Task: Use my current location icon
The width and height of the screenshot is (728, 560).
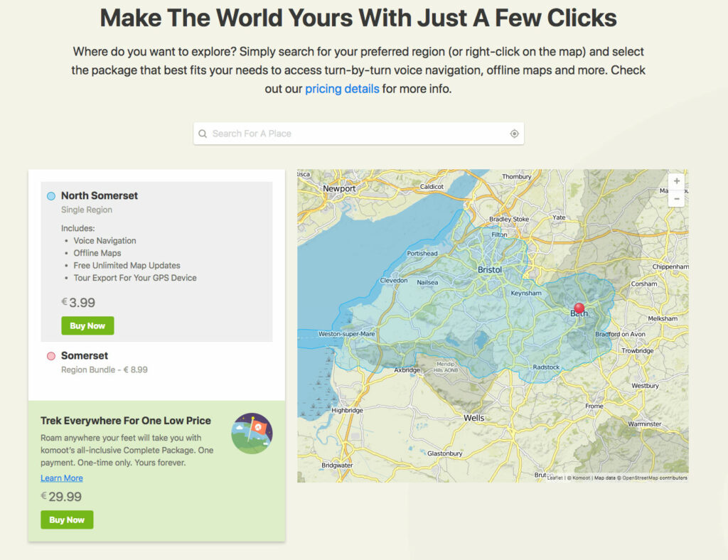Action: [514, 134]
